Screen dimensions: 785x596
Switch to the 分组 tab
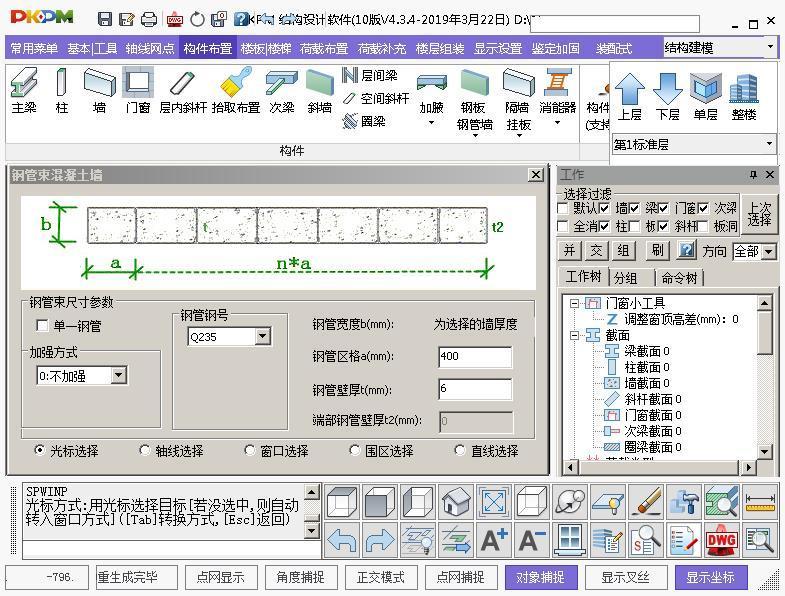point(626,277)
